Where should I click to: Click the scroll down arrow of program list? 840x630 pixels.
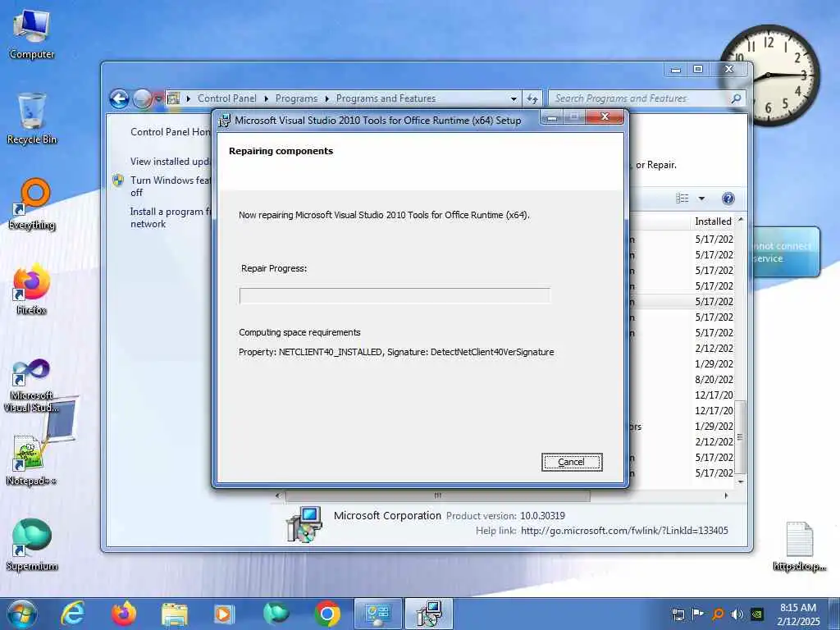tap(741, 482)
